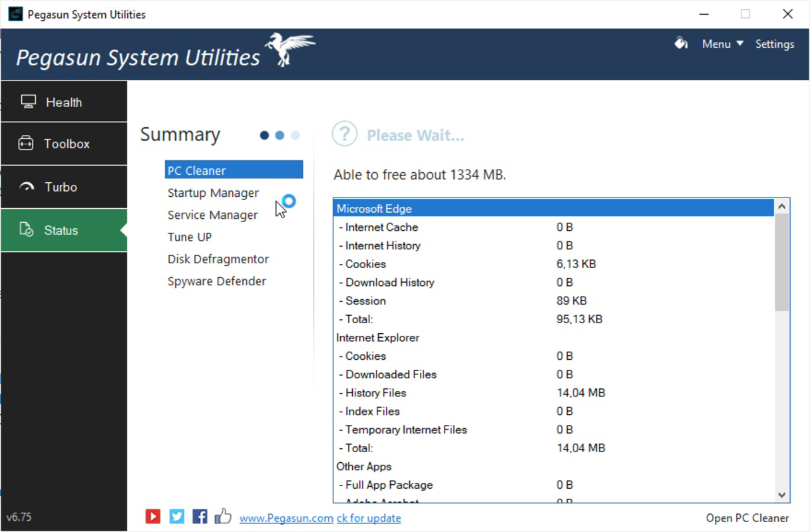
Task: Click the results list scroll down arrow
Action: tap(782, 495)
